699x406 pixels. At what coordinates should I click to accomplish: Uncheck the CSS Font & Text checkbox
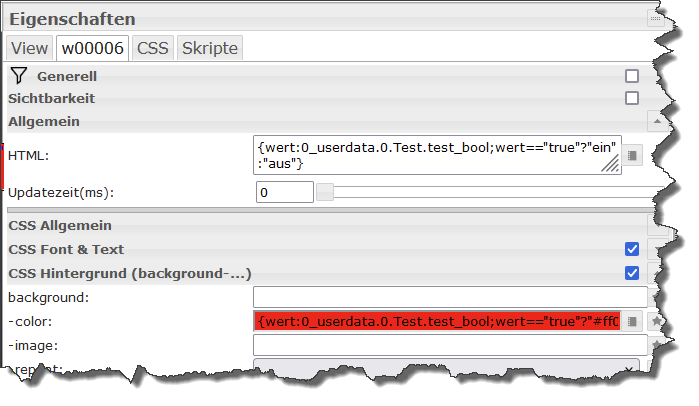[632, 249]
